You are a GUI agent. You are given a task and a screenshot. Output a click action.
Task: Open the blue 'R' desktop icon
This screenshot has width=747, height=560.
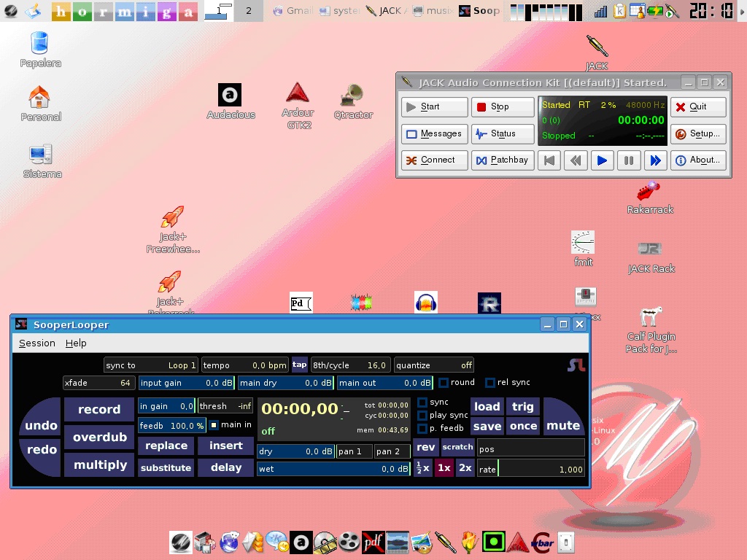(489, 303)
